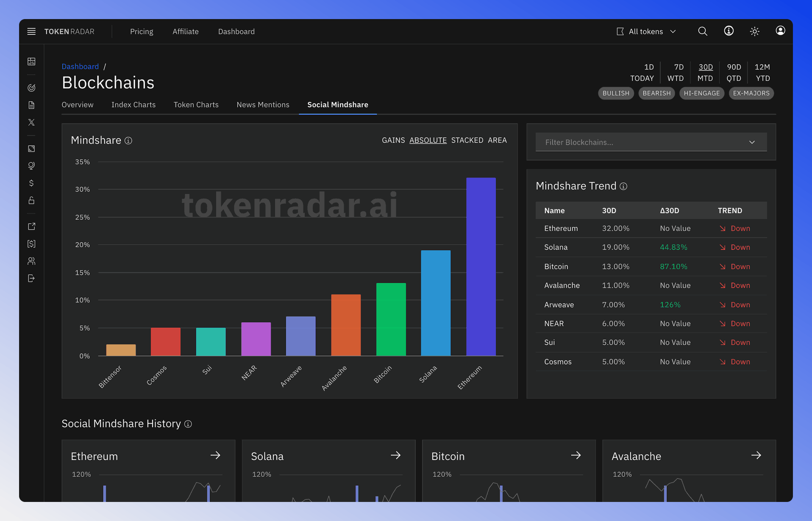Open the globe sidebar icon
This screenshot has height=521, width=812.
(x=31, y=166)
